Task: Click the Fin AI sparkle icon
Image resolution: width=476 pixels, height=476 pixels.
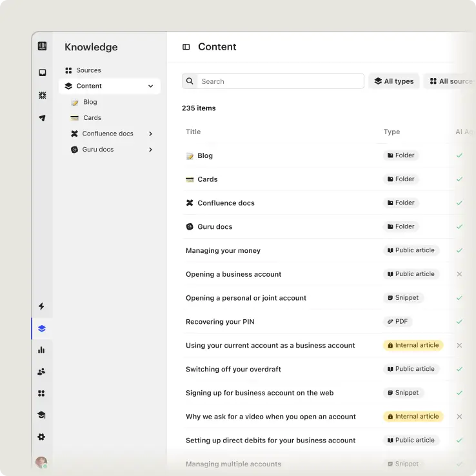Action: tap(42, 95)
